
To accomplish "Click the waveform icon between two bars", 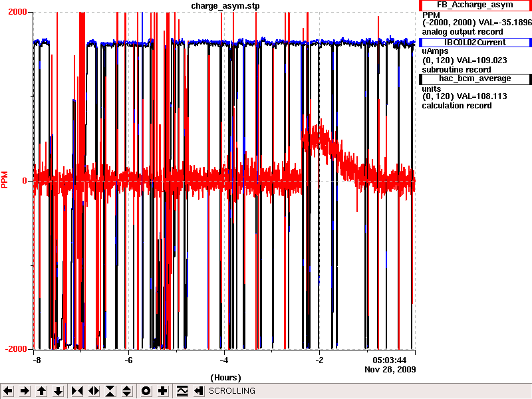I will (182, 391).
